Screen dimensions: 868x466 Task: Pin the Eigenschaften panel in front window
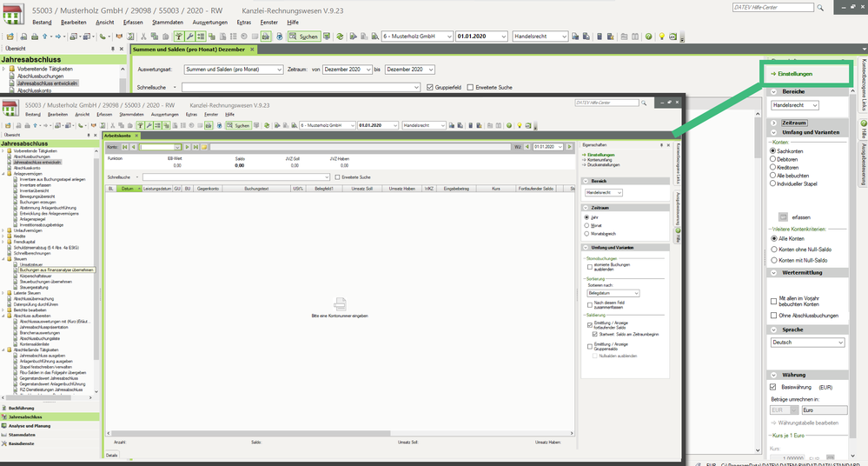click(x=661, y=145)
